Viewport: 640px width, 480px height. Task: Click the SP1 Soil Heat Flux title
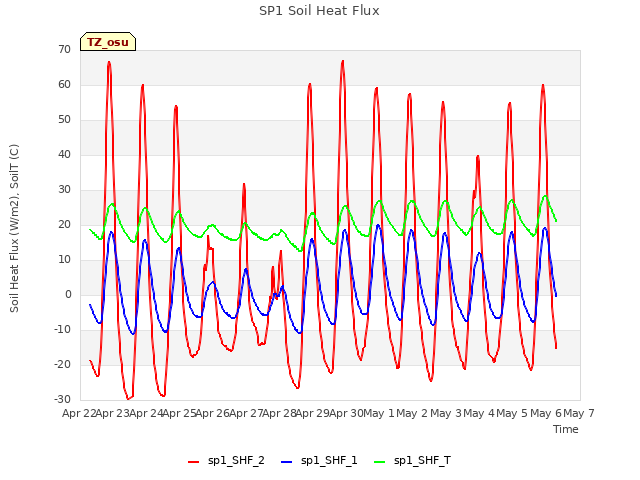[319, 11]
